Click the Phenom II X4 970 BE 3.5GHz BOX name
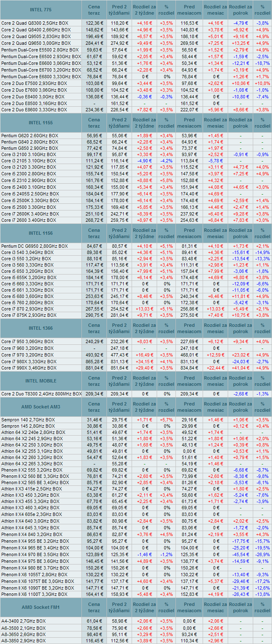 [36, 555]
